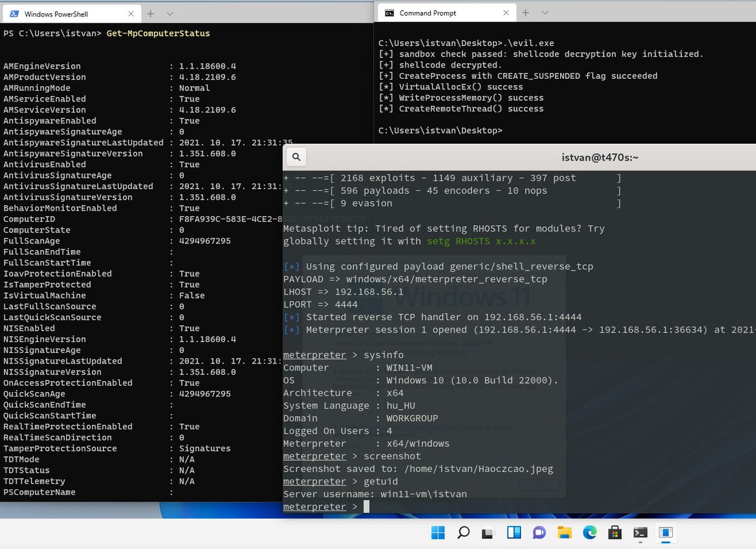This screenshot has width=756, height=549.
Task: Open profile dropdown in Command Prompt window
Action: pos(545,13)
